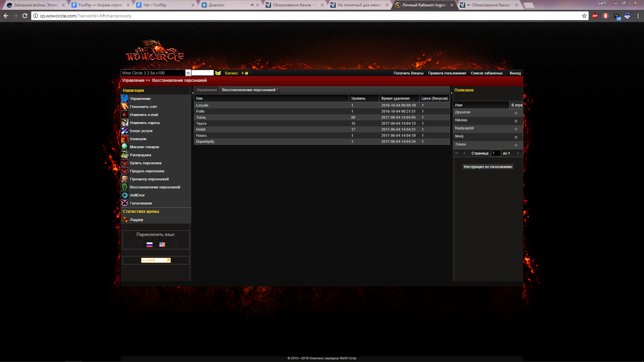Image resolution: width=644 pixels, height=362 pixels.
Task: Sort by the Время удаления column header
Action: click(x=395, y=98)
